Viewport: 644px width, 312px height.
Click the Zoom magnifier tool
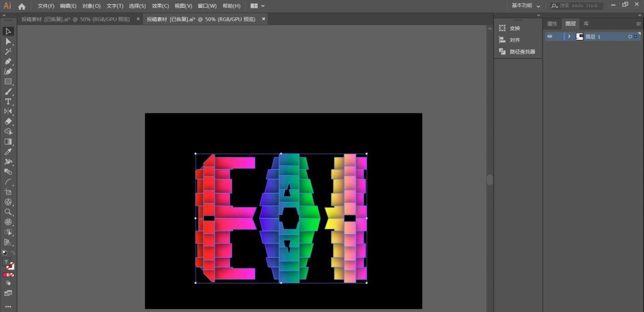point(8,212)
